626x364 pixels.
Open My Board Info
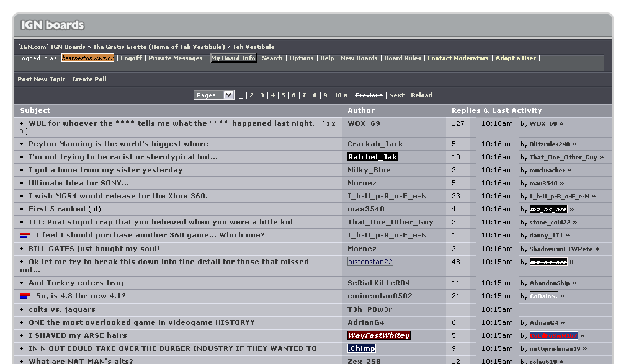233,58
